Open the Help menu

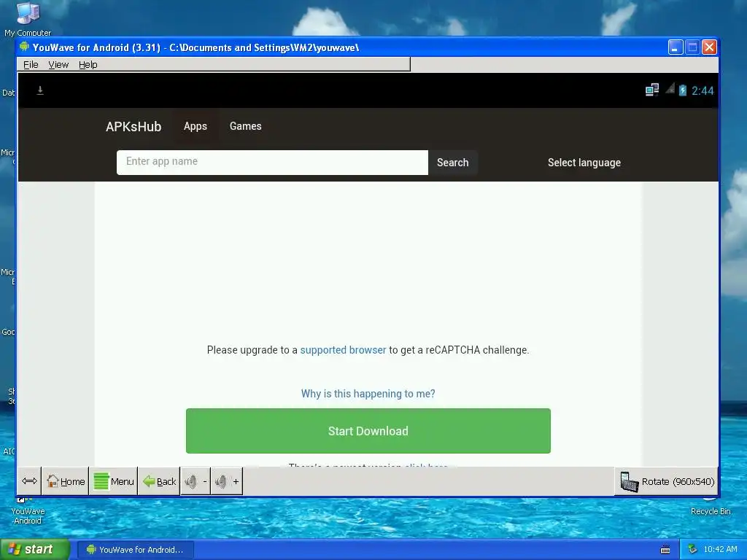pos(88,64)
